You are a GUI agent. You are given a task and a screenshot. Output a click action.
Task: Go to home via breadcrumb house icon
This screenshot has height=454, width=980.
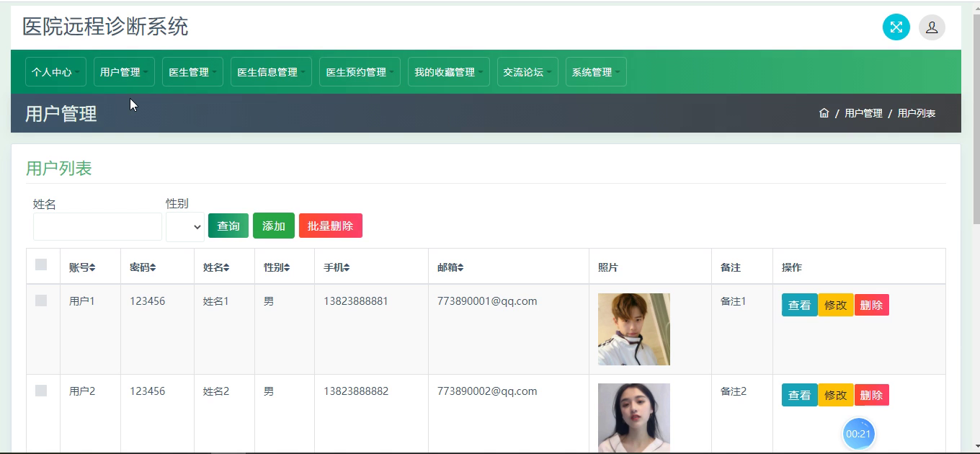coord(824,113)
